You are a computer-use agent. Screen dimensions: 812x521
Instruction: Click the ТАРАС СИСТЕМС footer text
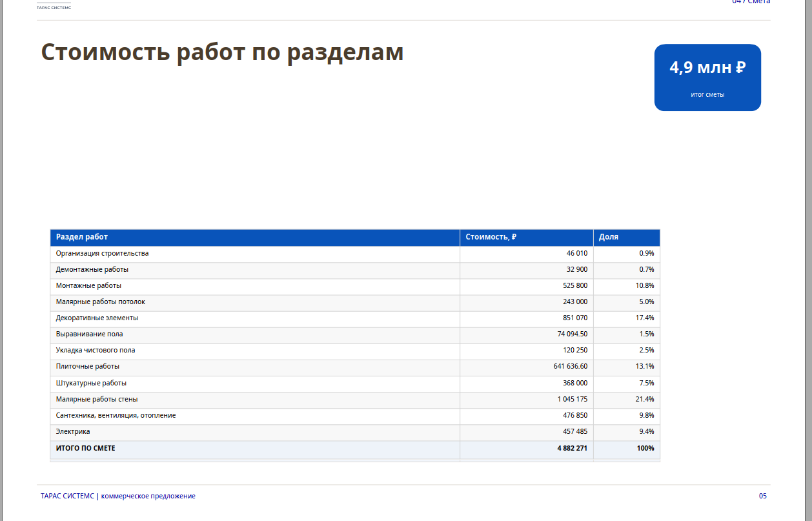point(67,496)
